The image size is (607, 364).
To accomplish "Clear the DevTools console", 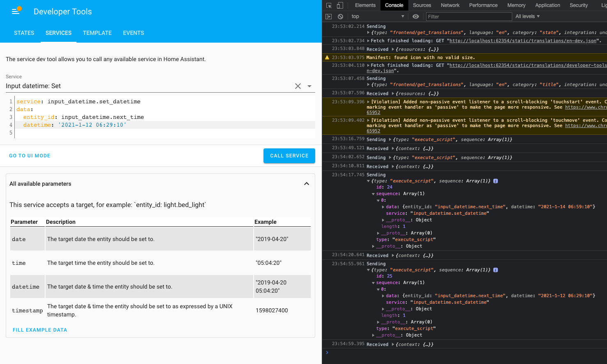I will (341, 16).
